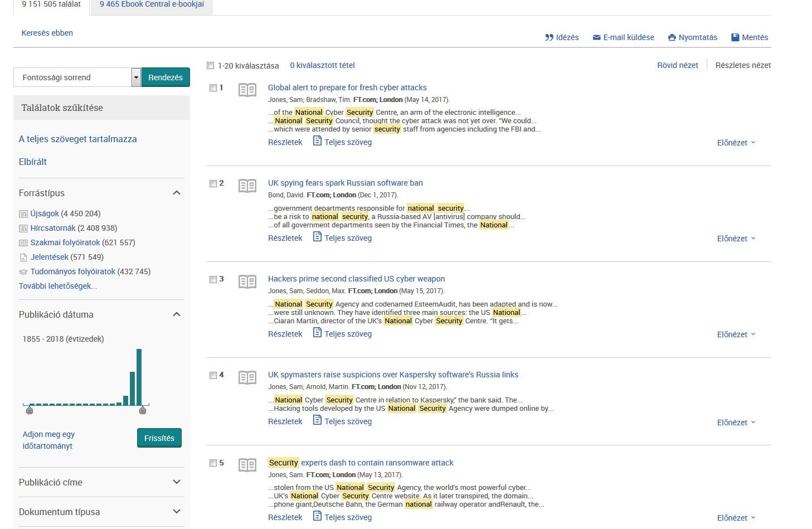Open További lehetőségek link
The height and width of the screenshot is (529, 812).
pyautogui.click(x=58, y=286)
